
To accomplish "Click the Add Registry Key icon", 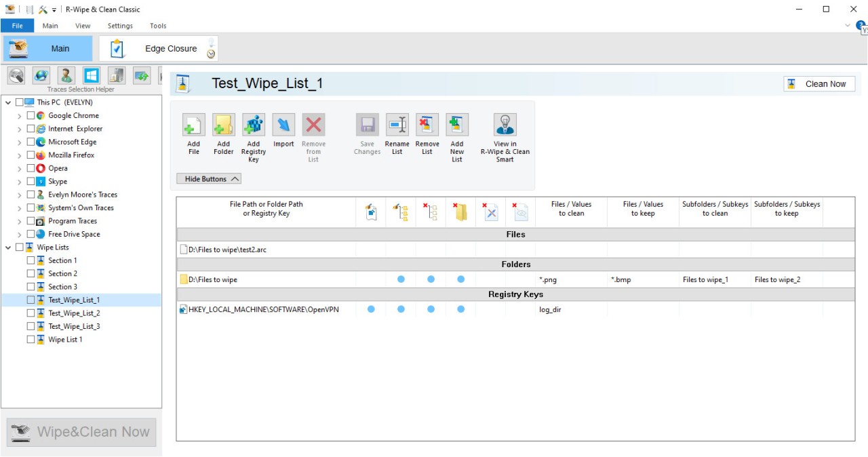I will coord(254,126).
